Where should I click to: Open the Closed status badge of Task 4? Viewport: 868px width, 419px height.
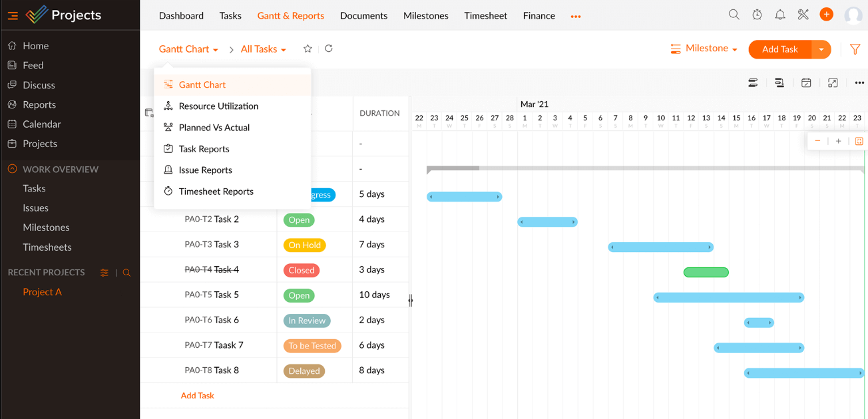click(302, 270)
